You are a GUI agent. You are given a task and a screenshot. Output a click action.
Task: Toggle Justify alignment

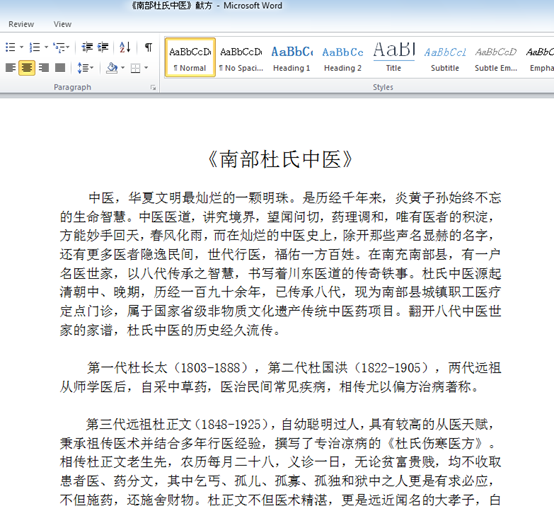60,67
